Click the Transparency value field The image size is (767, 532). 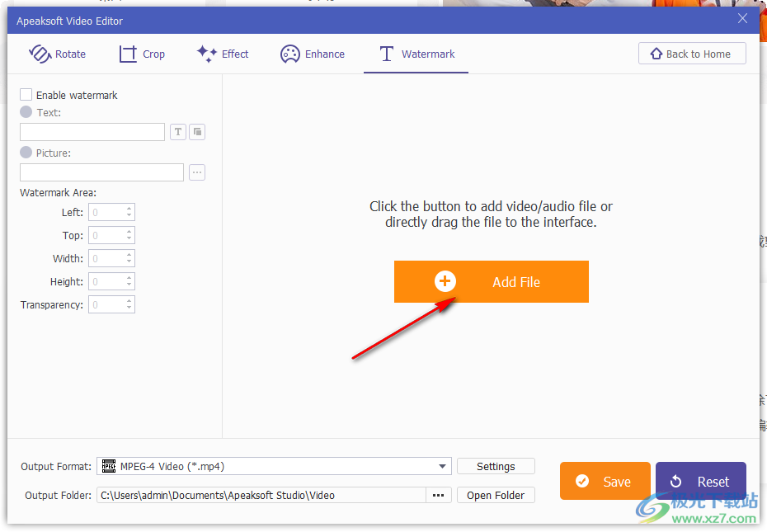pos(106,305)
